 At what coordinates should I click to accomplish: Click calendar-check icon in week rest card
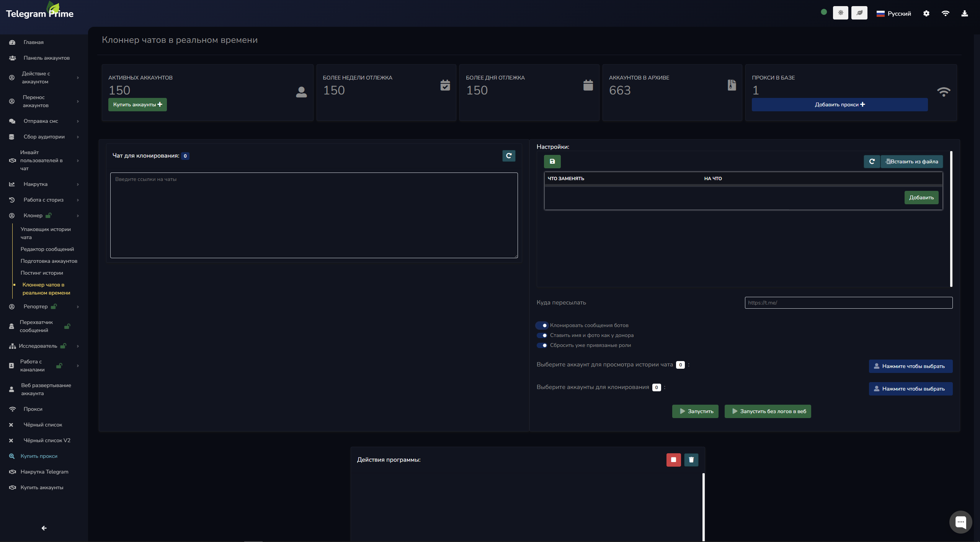point(445,85)
